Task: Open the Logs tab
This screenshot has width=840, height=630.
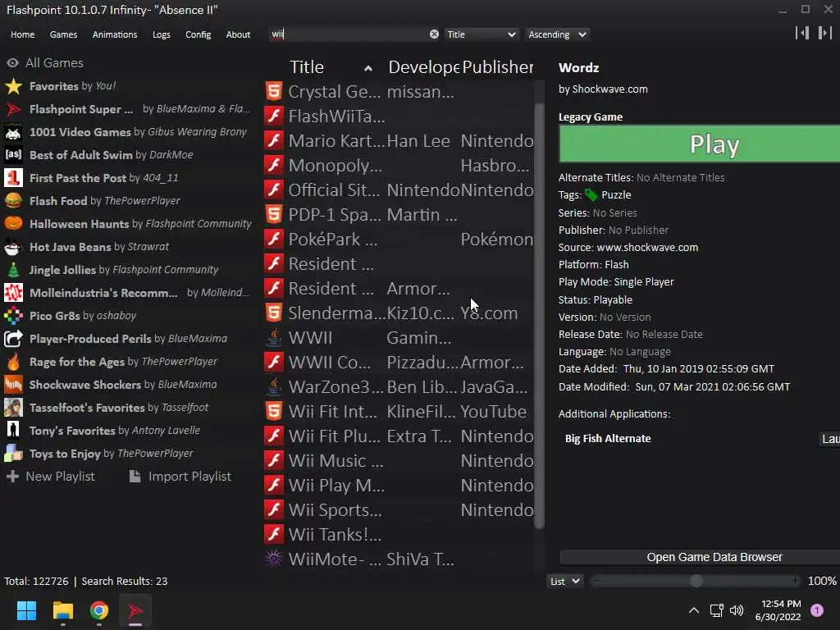Action: click(x=162, y=34)
